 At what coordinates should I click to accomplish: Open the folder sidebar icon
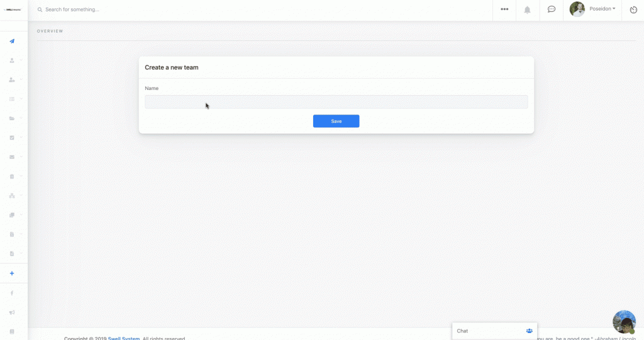point(12,118)
